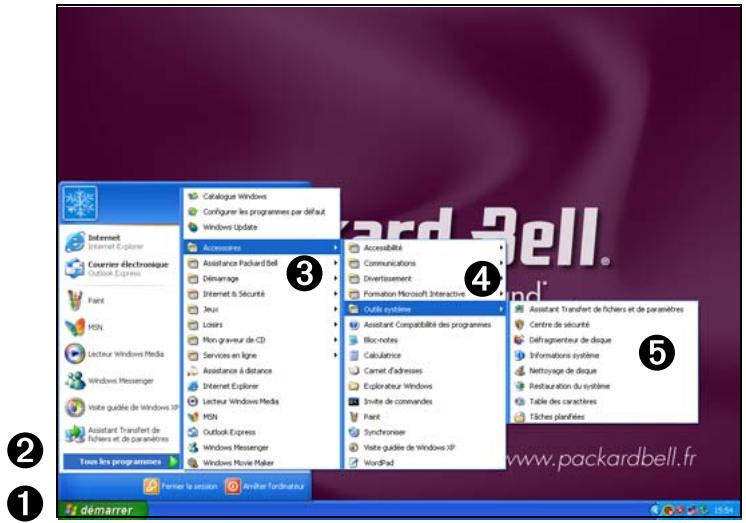This screenshot has height=523, width=746.
Task: Open Centre de sécurité
Action: [x=604, y=325]
